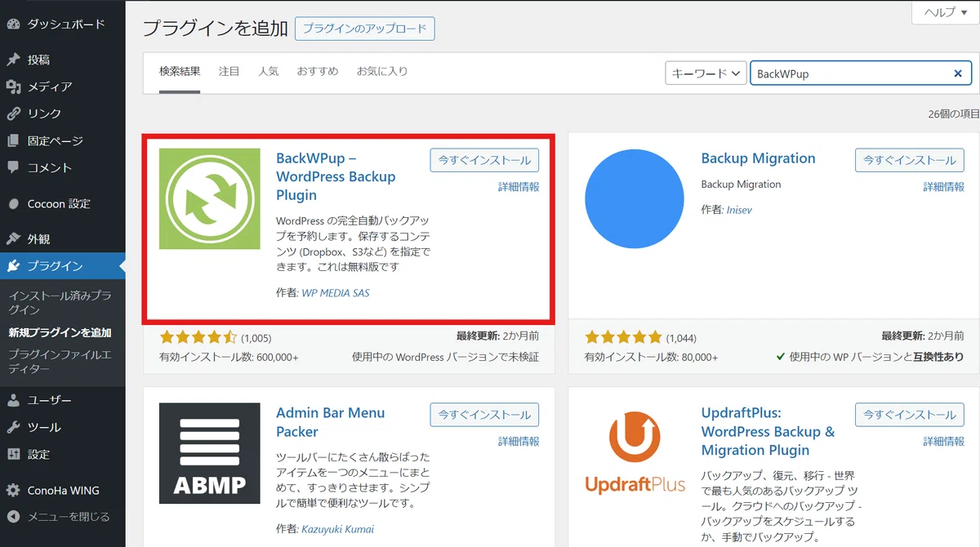This screenshot has height=547, width=980.
Task: Click the Backup Migration blue circle thumbnail
Action: pyautogui.click(x=635, y=198)
